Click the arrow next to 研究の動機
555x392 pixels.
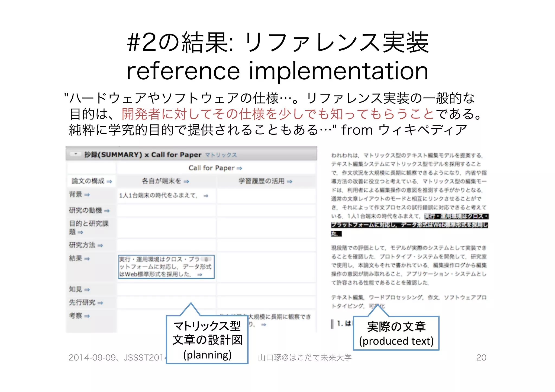pos(107,210)
